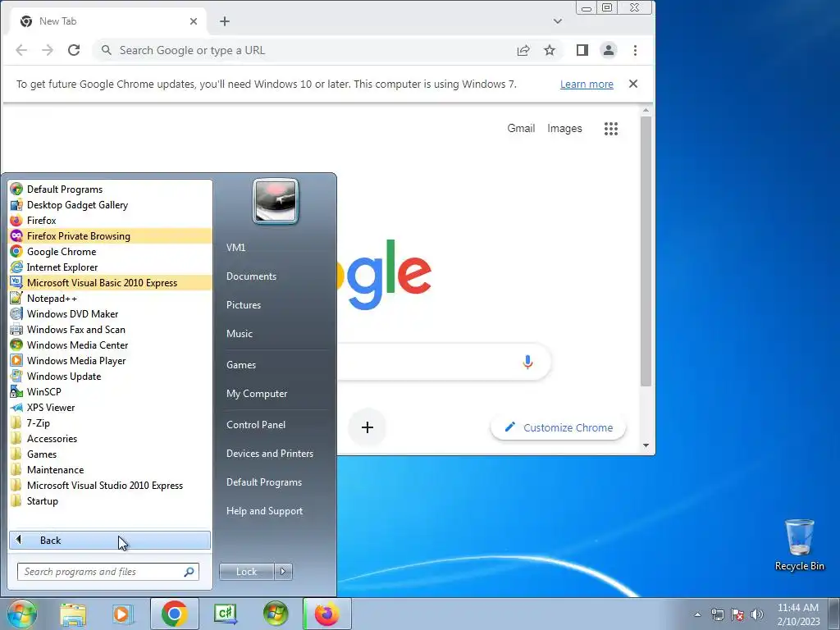The height and width of the screenshot is (630, 840).
Task: Launch Firefox Private Browsing
Action: pyautogui.click(x=111, y=235)
